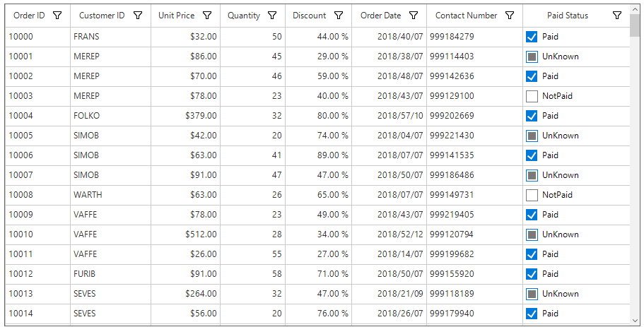Select Discount cell 89.00 %
The height and width of the screenshot is (327, 644).
[x=319, y=155]
